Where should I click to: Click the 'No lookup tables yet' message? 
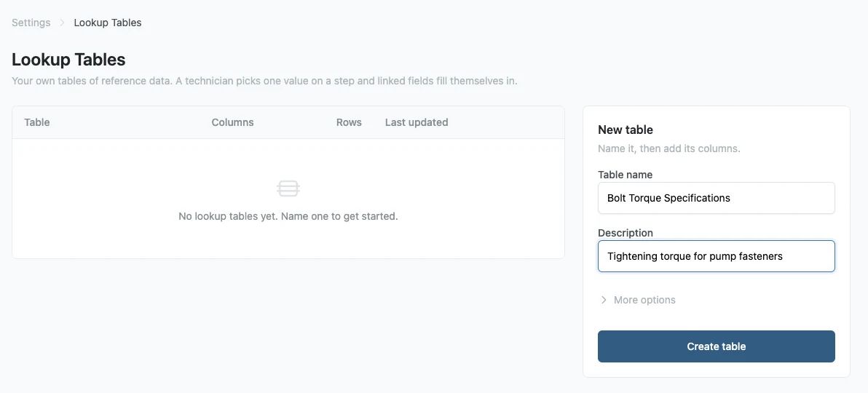pos(288,216)
